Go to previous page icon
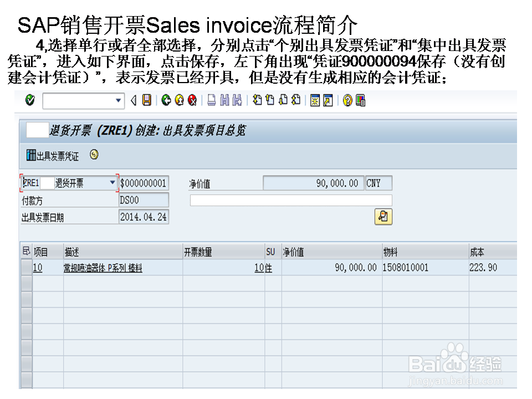Image resolution: width=532 pixels, height=399 pixels. pos(270,100)
